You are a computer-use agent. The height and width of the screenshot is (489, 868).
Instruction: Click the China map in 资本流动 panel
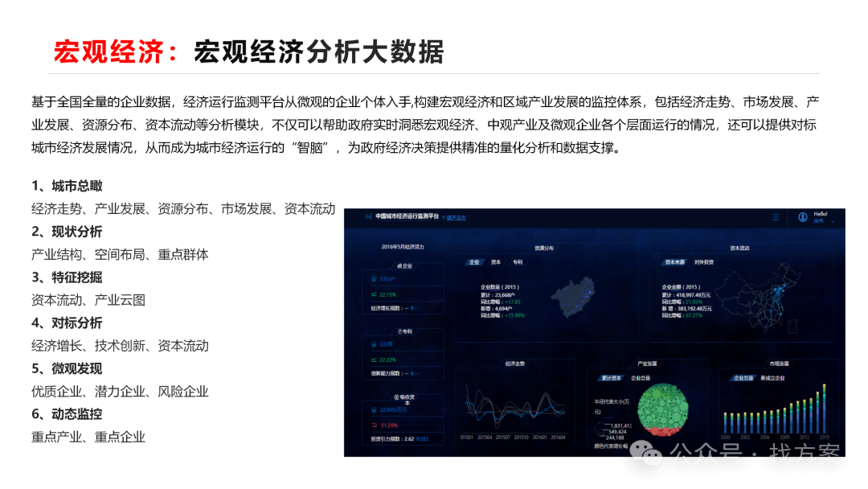pyautogui.click(x=757, y=298)
